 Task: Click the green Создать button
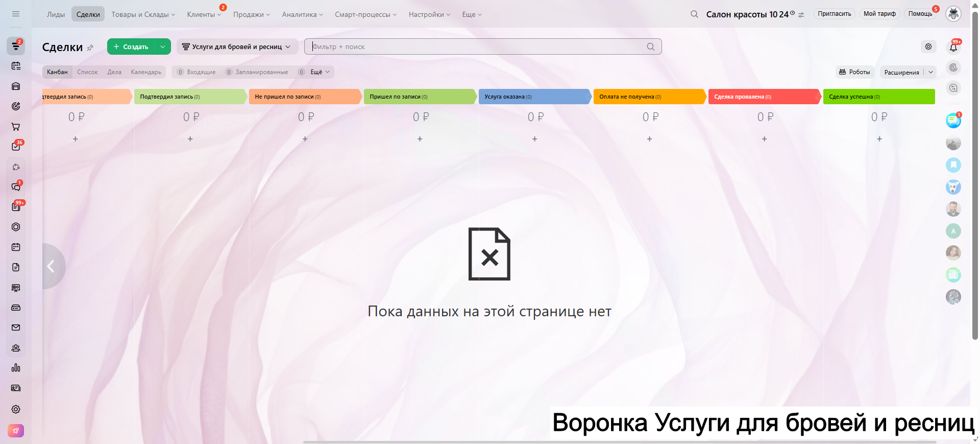click(x=131, y=46)
